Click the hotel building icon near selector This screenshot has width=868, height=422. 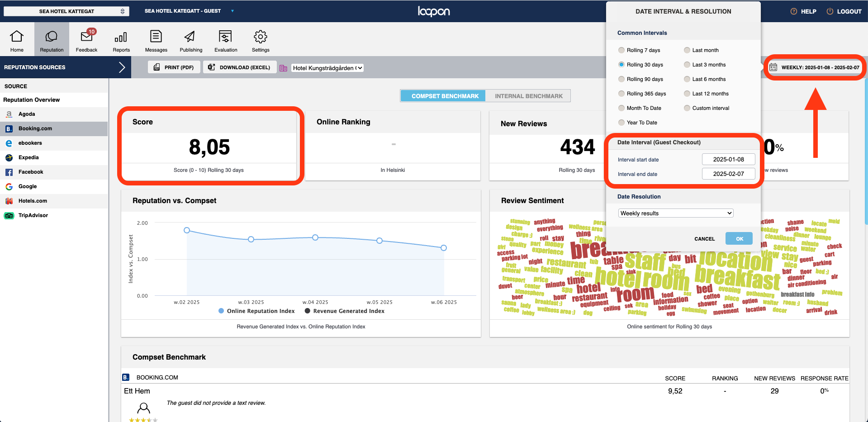284,68
